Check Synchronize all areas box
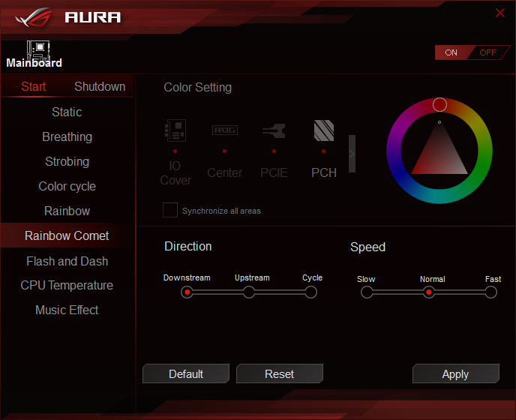 click(170, 210)
